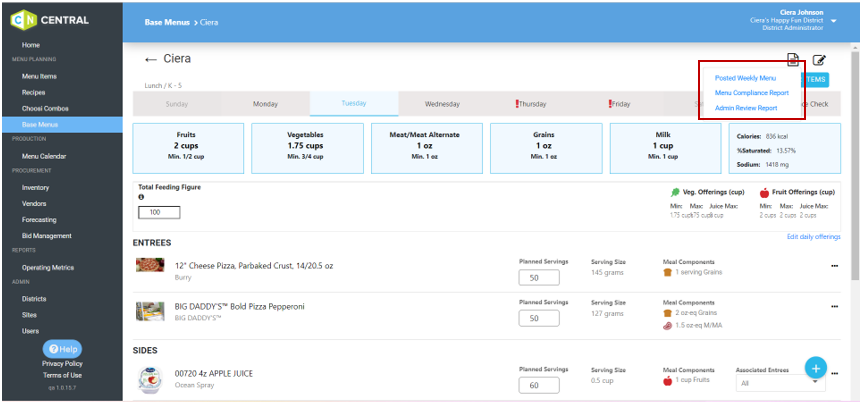Click the M/MA meat icon

pos(667,325)
